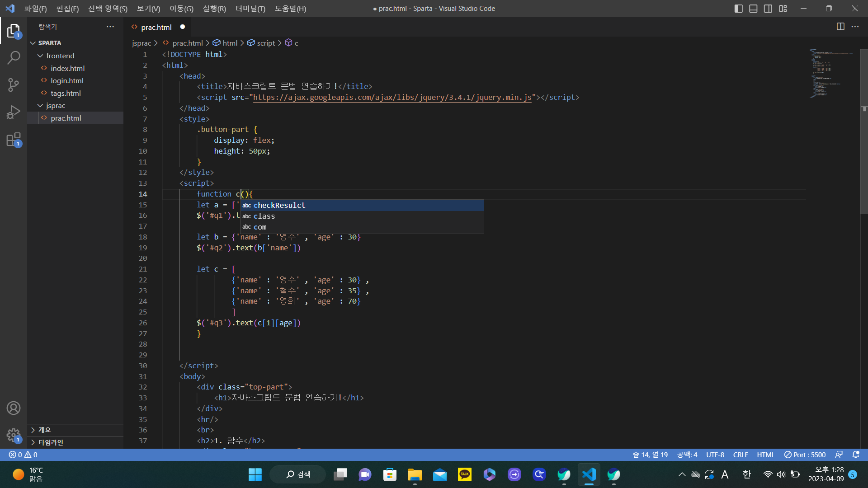Open tags.html in explorer
868x488 pixels.
coord(75,93)
